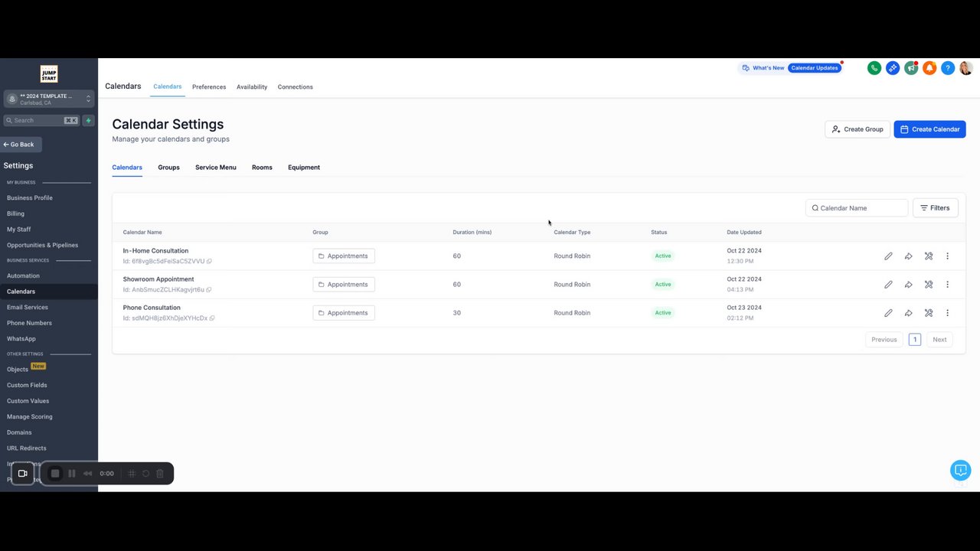Open Custom Fields in settings sidebar

27,386
